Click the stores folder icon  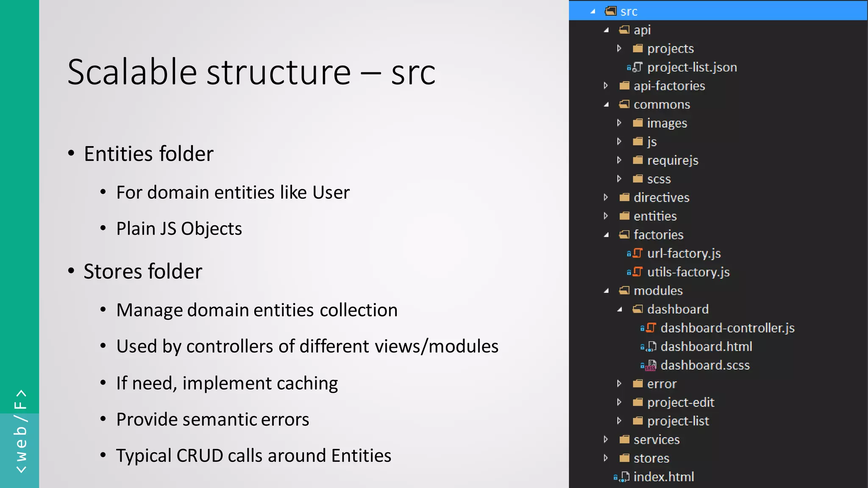click(624, 458)
